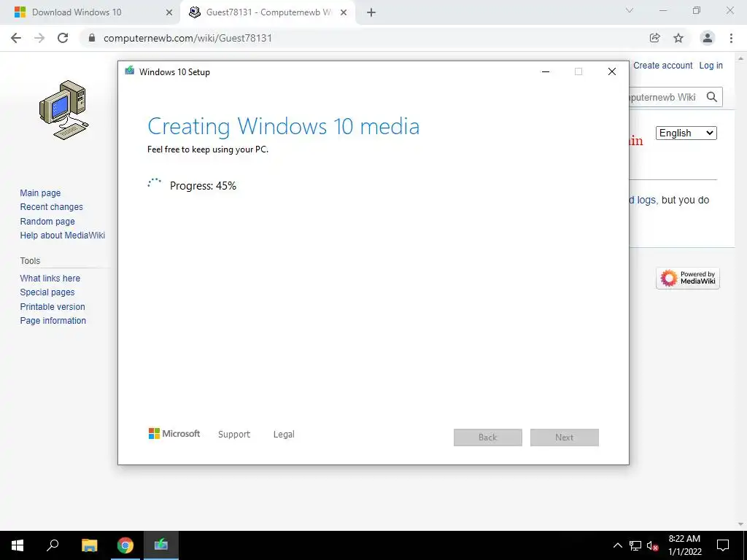Click wiki search magnifier icon

(712, 97)
